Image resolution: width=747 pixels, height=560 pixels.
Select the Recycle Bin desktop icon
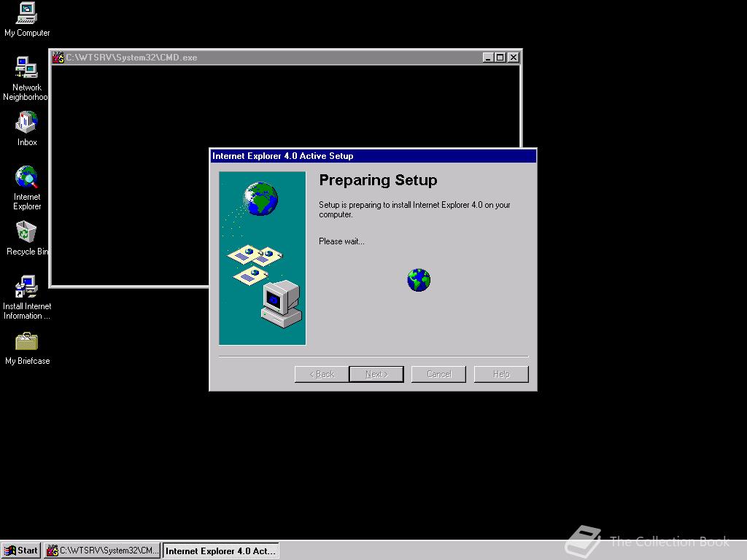pos(27,238)
